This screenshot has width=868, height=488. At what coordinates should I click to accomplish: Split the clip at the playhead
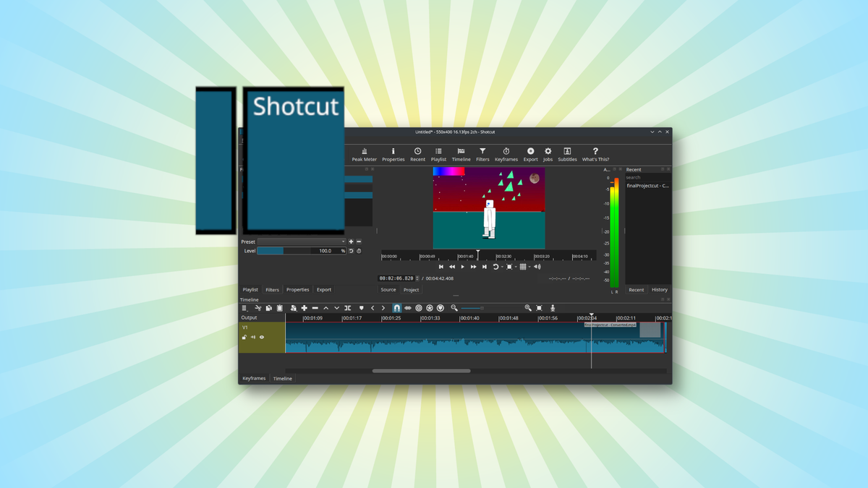(348, 308)
